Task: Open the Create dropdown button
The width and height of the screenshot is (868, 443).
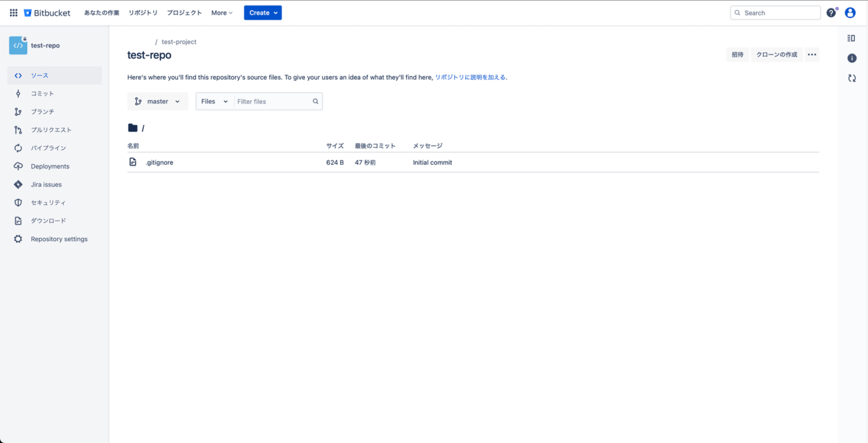Action: click(262, 12)
